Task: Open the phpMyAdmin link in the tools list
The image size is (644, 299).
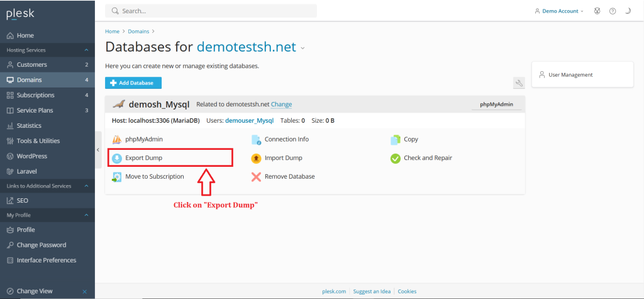Action: coord(144,139)
